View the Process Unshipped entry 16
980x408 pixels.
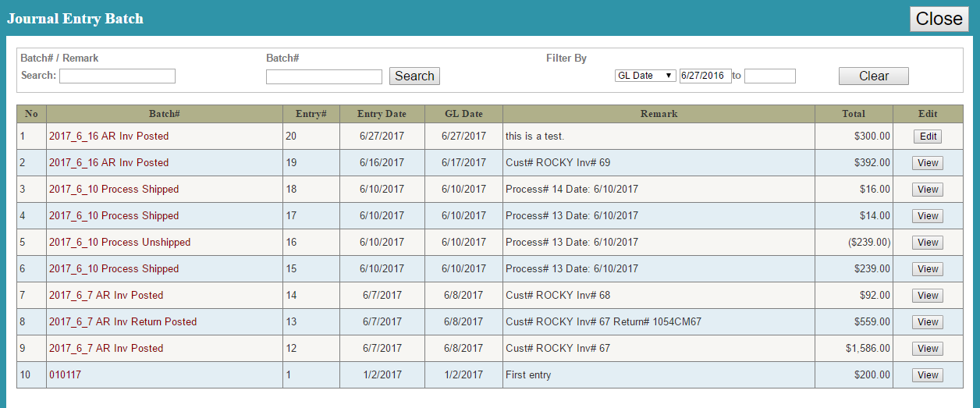pos(928,243)
